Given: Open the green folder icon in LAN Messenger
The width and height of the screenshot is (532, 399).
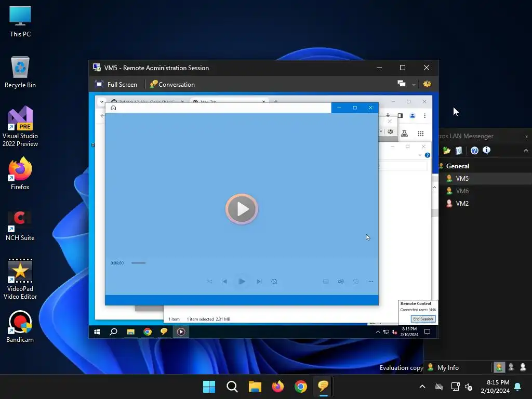Looking at the screenshot, I should (446, 150).
